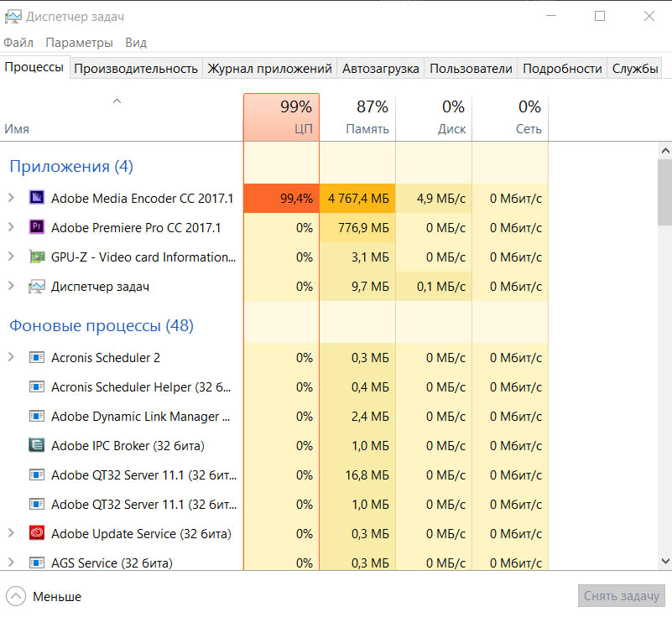672x617 pixels.
Task: Click the Меньше label to collapse details
Action: point(57,596)
